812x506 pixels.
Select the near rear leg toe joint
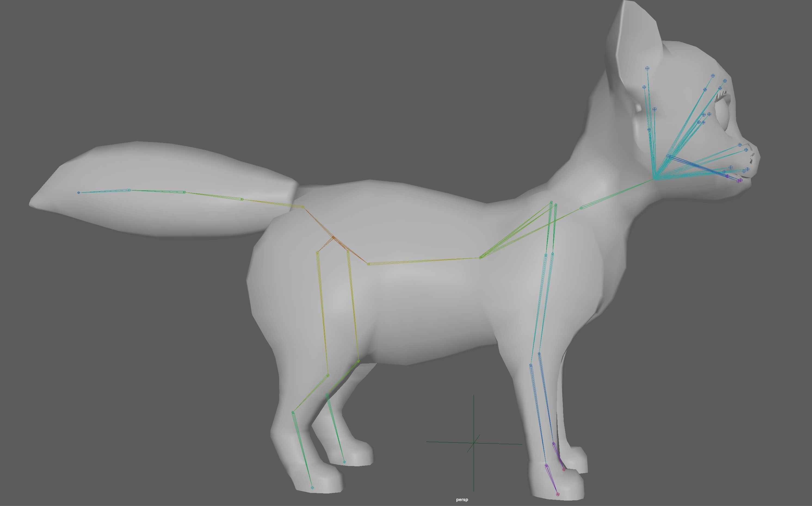point(312,488)
